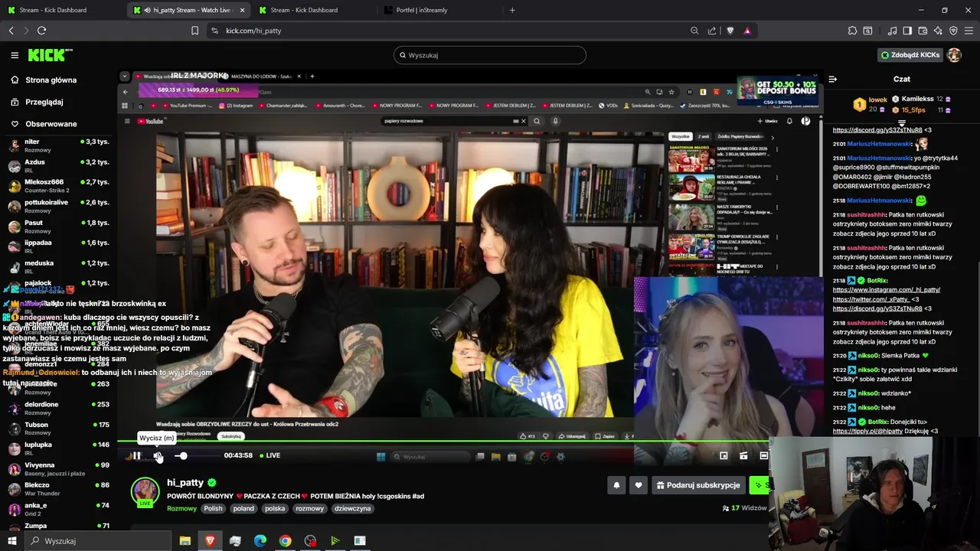Viewport: 980px width, 551px height.
Task: Open followed channel Tubson
Action: tap(59, 429)
